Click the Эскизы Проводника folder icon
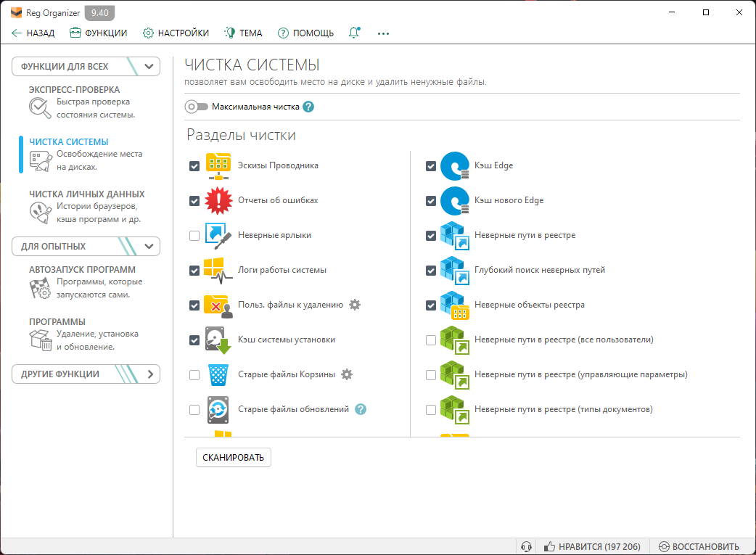 tap(218, 166)
